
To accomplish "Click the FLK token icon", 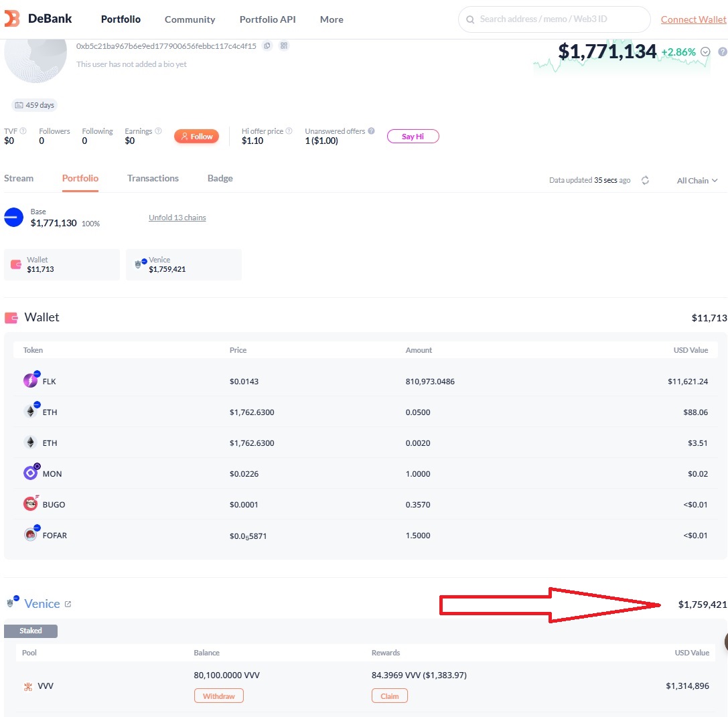I will point(31,380).
